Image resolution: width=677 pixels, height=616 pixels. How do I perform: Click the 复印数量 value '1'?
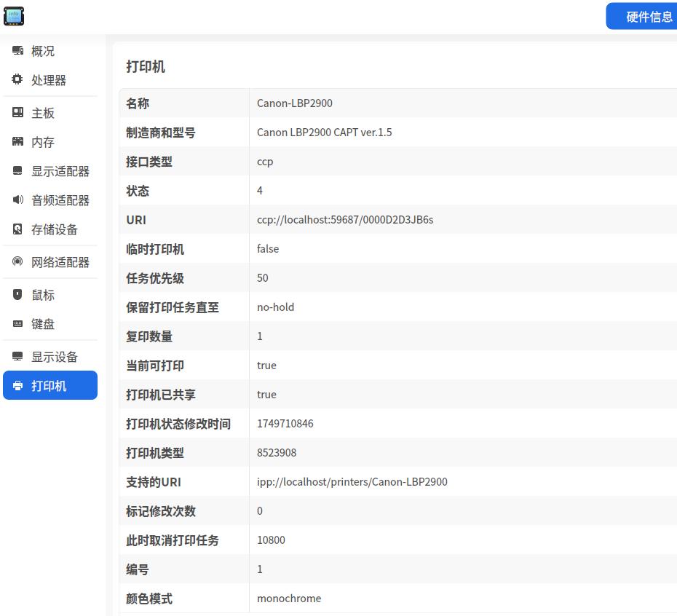point(259,336)
